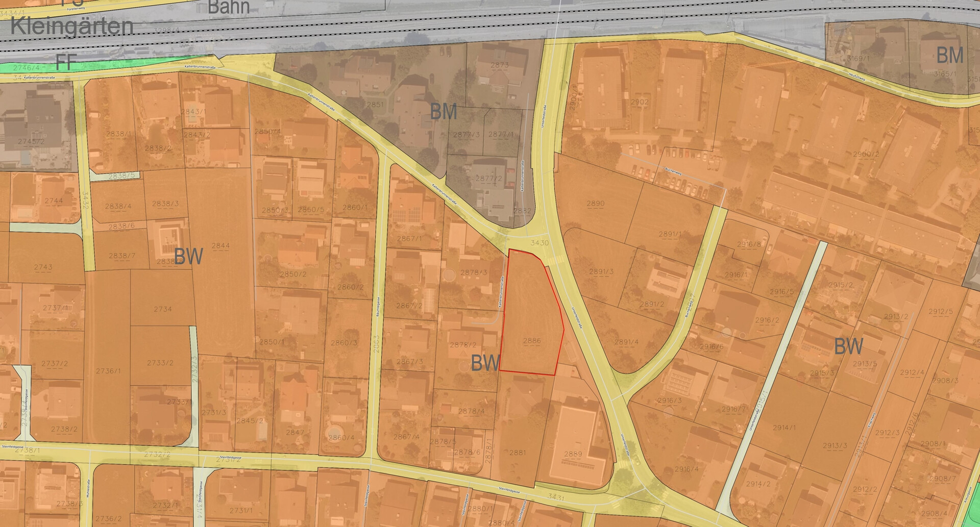Viewport: 980px width, 527px height.
Task: Select the red-outlined parcel 2886
Action: point(531,316)
